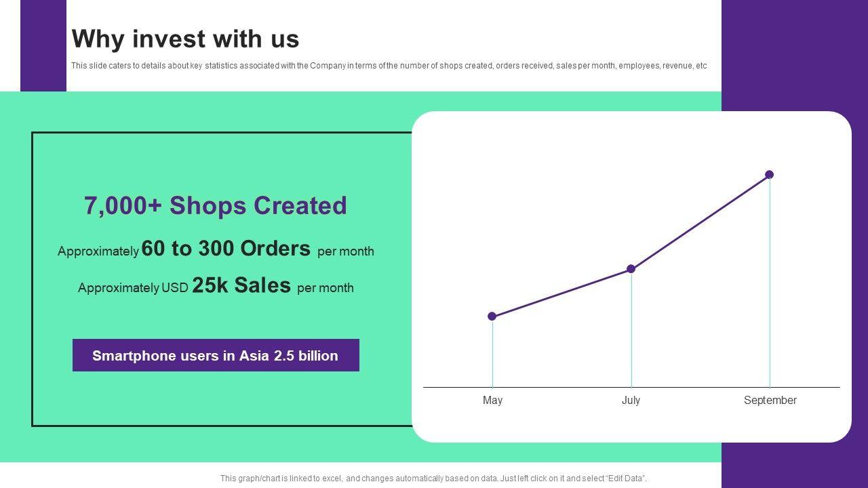Select the July axis label
Screen dimensions: 868x488
(x=631, y=400)
